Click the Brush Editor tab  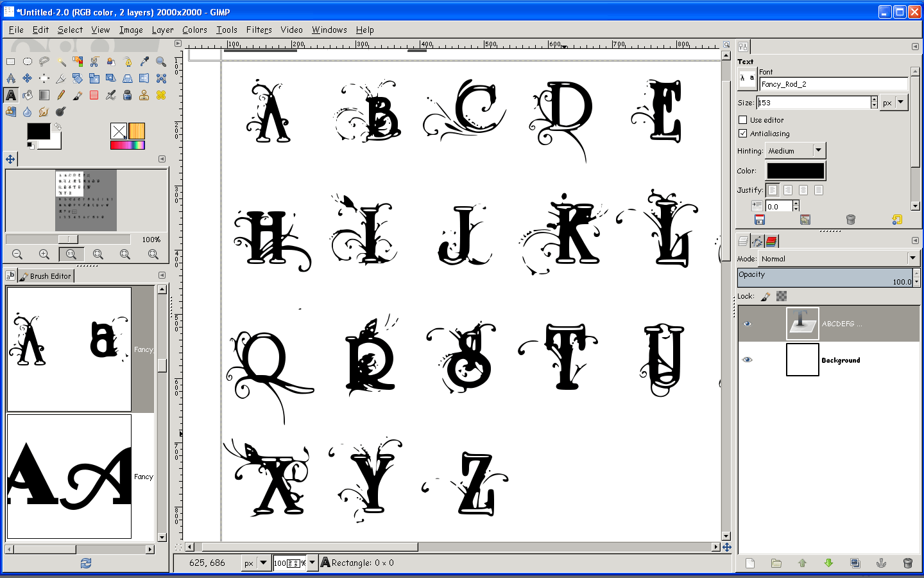(45, 276)
